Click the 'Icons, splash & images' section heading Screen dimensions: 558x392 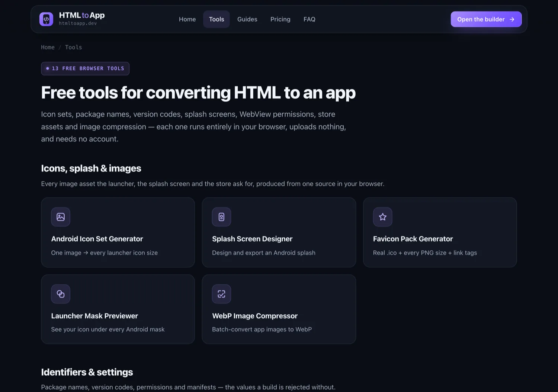91,168
